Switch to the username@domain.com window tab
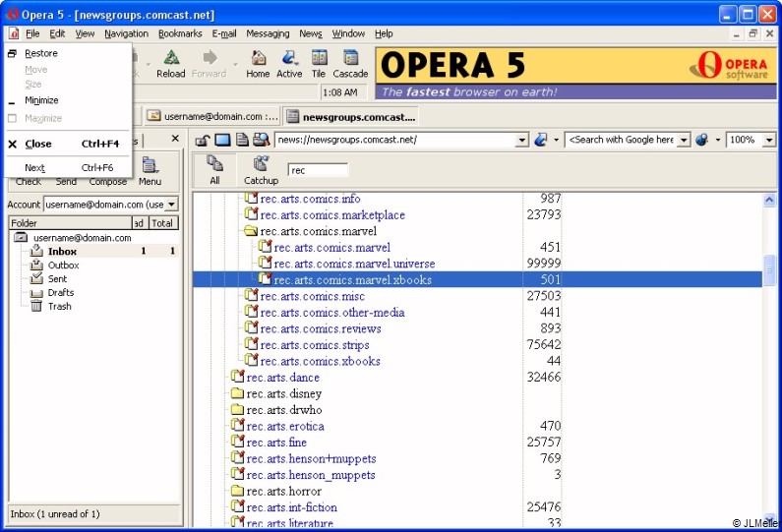782x532 pixels. 212,116
